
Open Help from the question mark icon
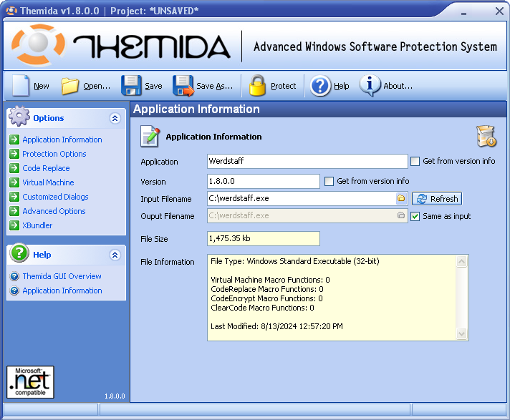tap(320, 86)
